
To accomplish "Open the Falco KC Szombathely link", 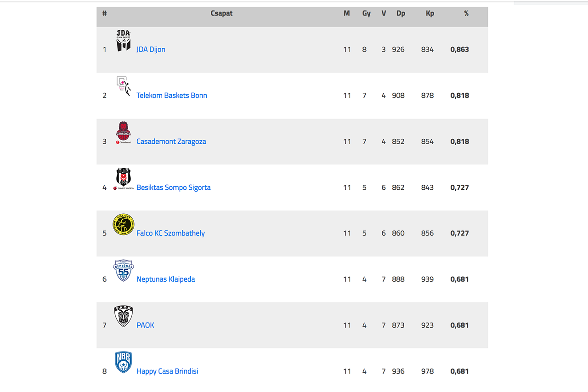I will coord(170,233).
